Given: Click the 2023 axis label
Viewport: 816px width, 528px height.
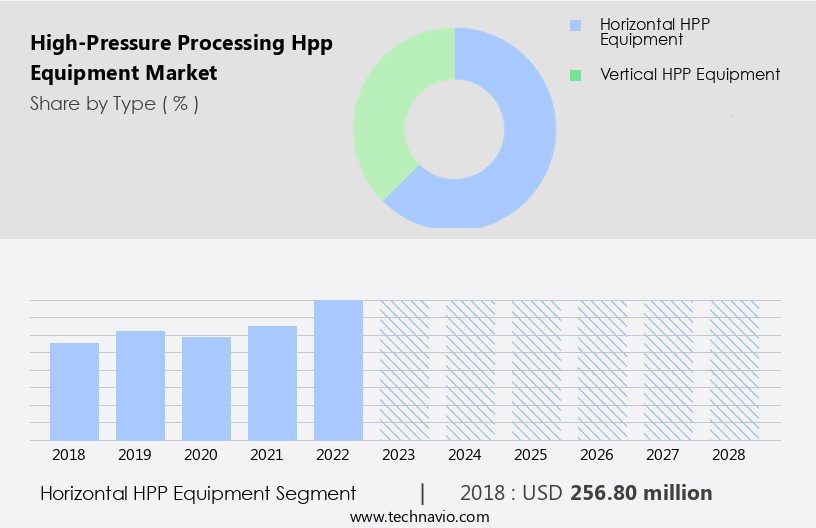Looking at the screenshot, I should 399,455.
